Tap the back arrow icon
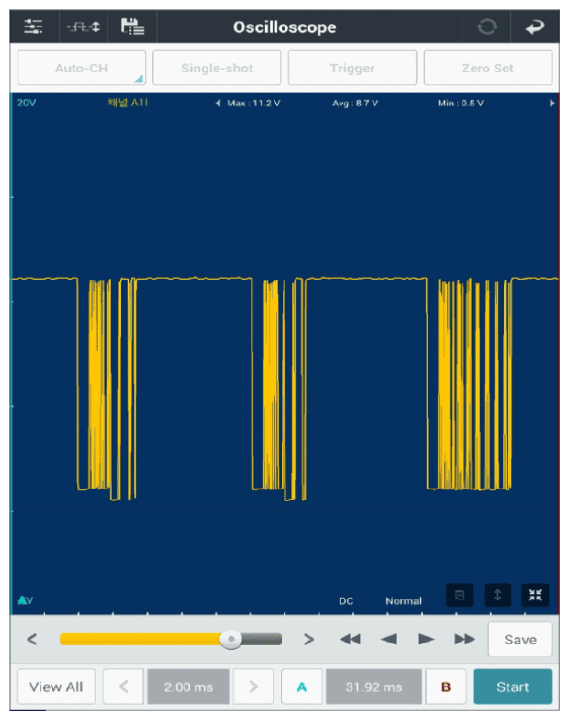 click(x=535, y=27)
